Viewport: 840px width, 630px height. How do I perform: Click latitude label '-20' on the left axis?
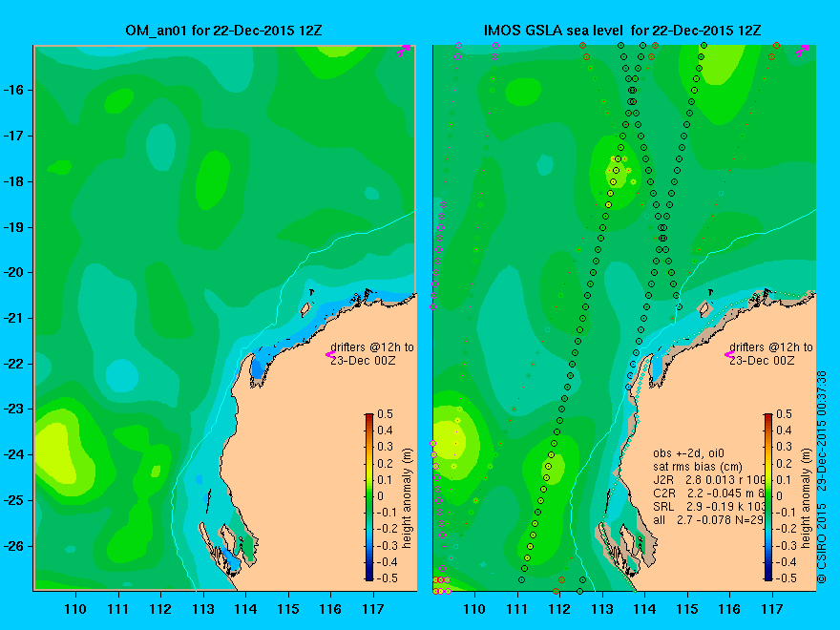14,272
